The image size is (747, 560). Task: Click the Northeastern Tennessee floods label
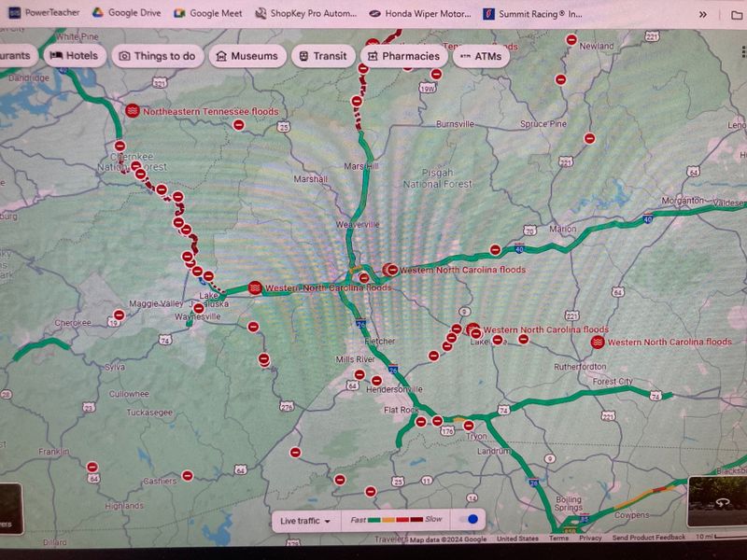coord(211,111)
